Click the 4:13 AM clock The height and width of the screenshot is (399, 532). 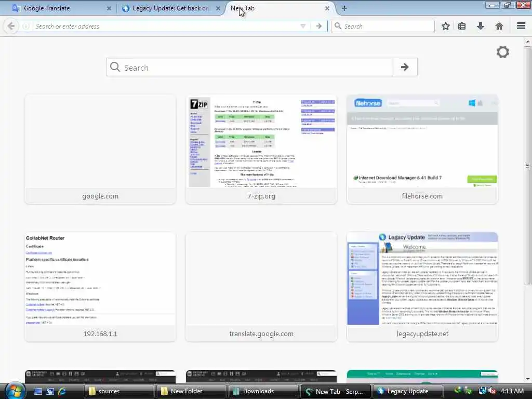click(512, 391)
